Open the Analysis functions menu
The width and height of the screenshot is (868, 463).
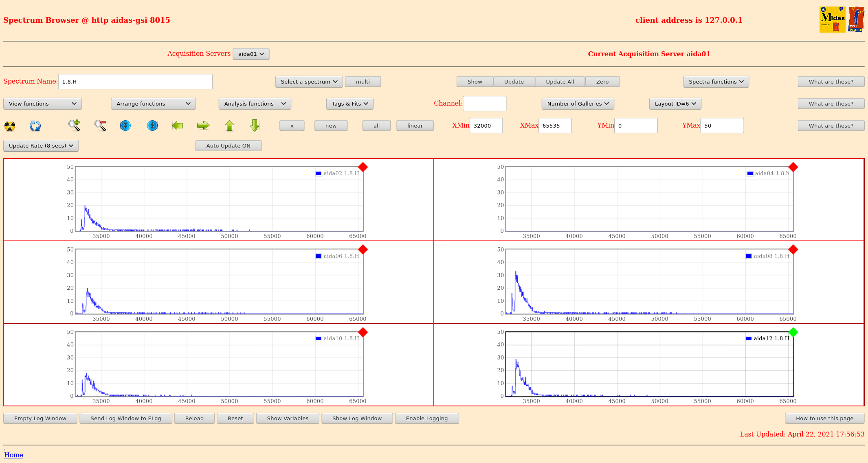(x=255, y=104)
